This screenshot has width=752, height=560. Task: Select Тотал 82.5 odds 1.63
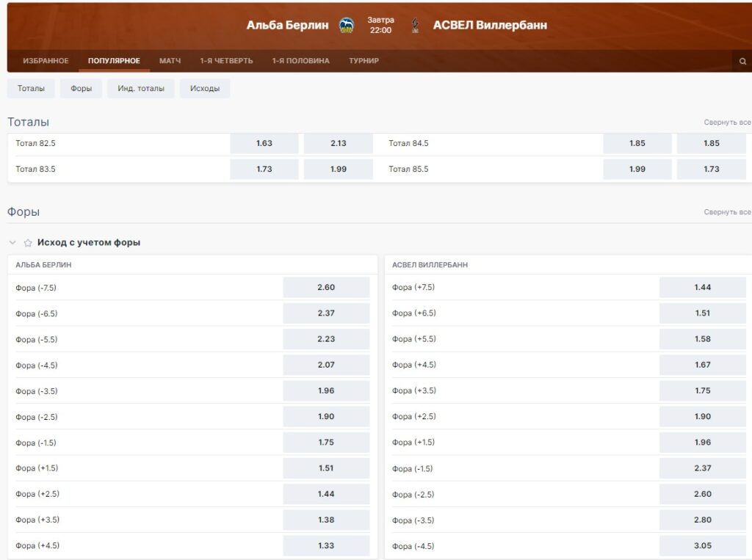[x=264, y=143]
